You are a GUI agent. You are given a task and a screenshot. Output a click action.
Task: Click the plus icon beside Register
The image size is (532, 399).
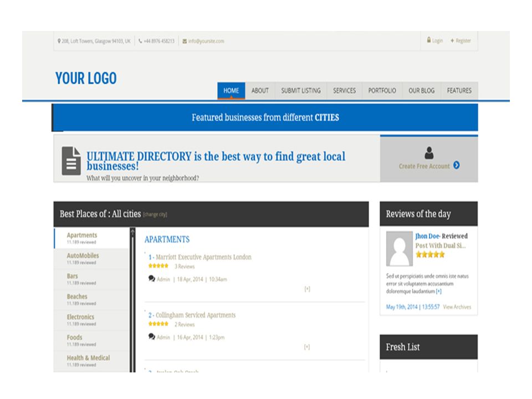tap(452, 40)
